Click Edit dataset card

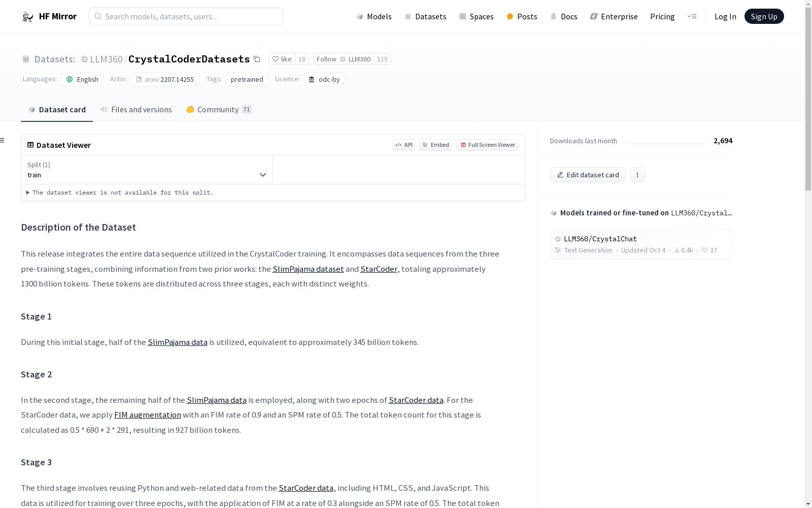[588, 175]
